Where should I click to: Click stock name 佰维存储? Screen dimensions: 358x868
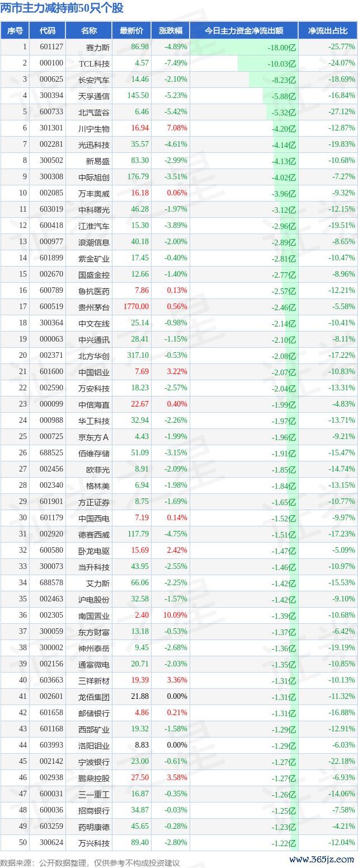[x=94, y=453]
